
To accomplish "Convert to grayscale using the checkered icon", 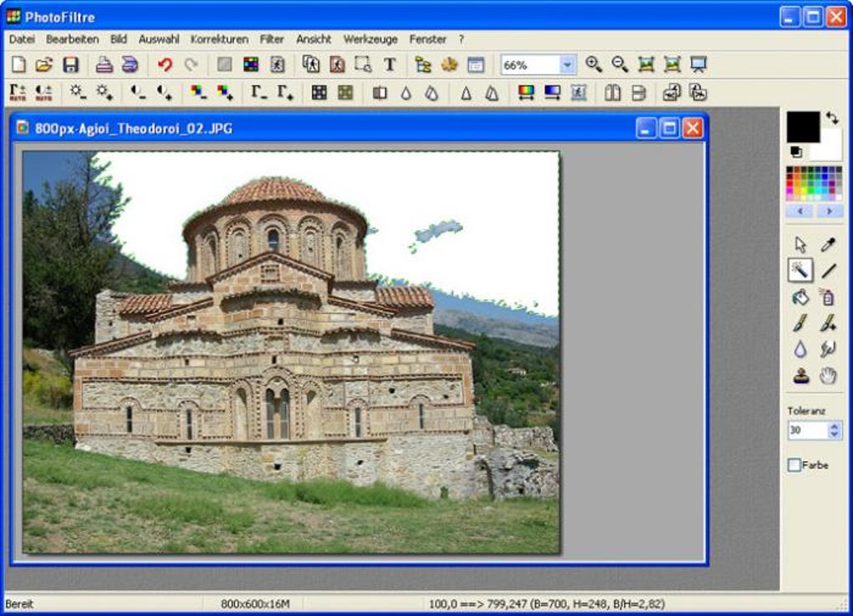I will point(319,93).
